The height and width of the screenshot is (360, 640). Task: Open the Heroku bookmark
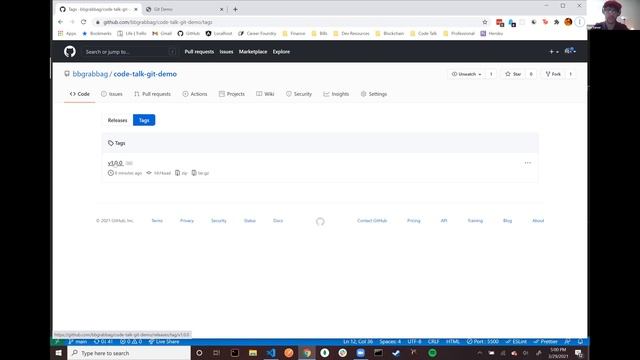(492, 33)
